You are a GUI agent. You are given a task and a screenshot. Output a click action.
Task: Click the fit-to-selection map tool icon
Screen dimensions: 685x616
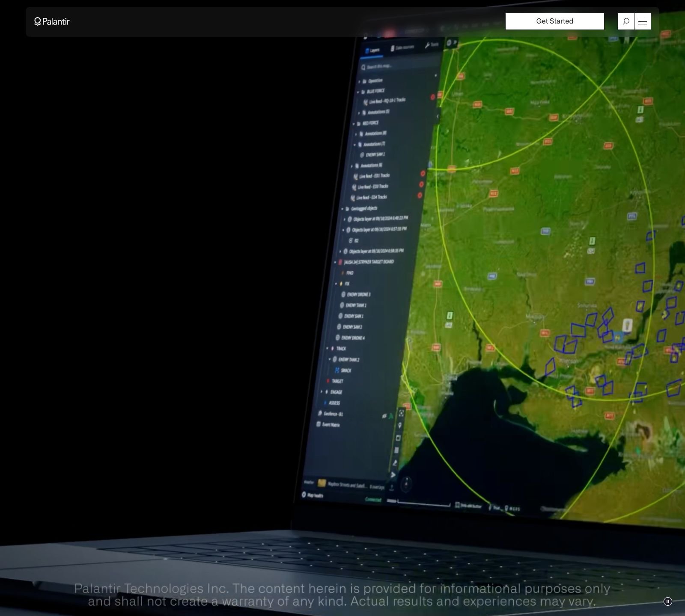[x=401, y=413]
